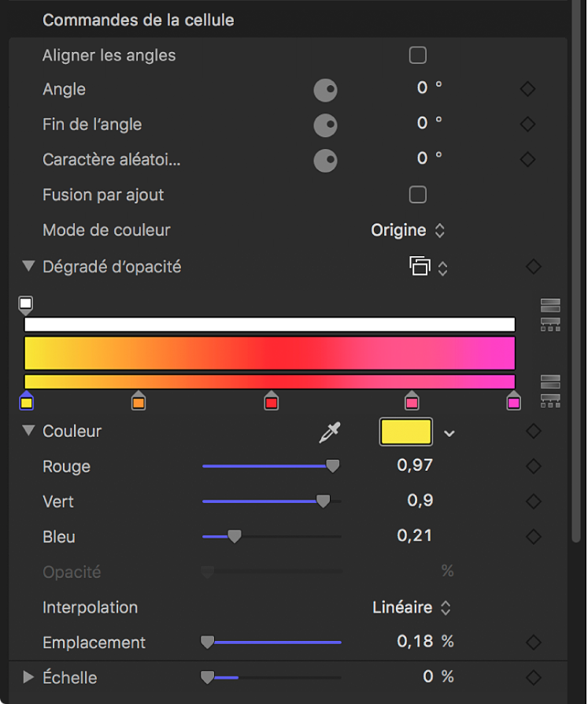
Task: Open the color well chevron menu
Action: (x=449, y=432)
